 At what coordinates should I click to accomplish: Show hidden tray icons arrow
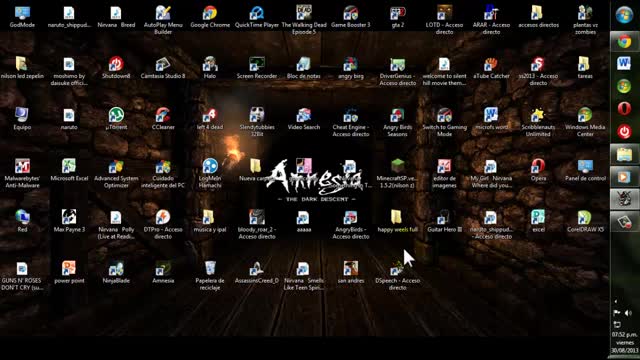pos(616,302)
